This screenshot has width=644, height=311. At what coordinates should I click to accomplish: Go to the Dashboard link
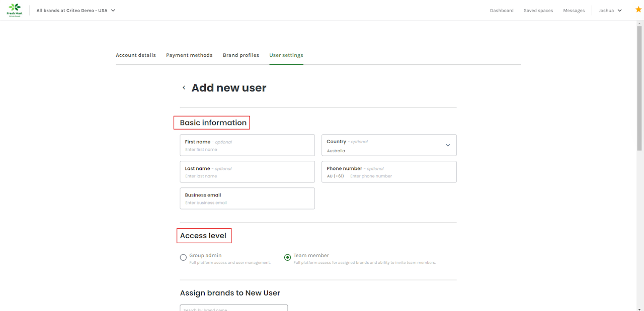(502, 11)
